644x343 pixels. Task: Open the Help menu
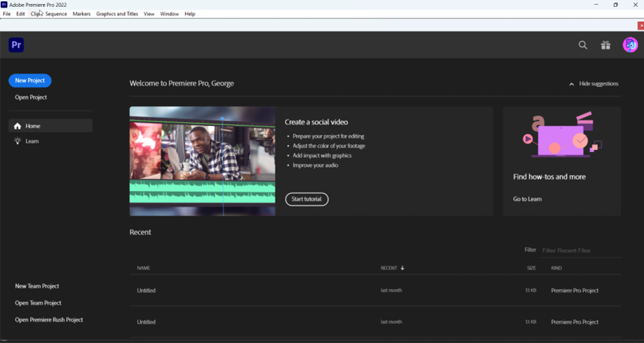190,14
